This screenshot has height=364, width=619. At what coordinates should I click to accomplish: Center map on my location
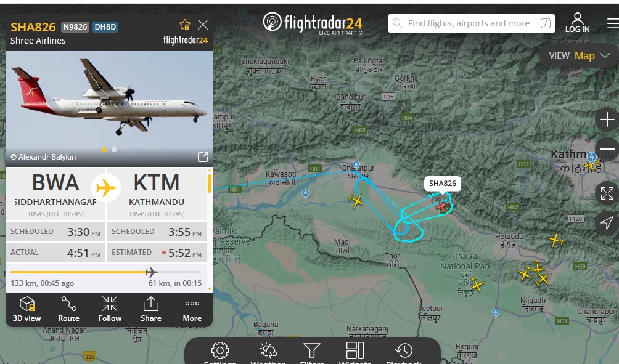607,223
